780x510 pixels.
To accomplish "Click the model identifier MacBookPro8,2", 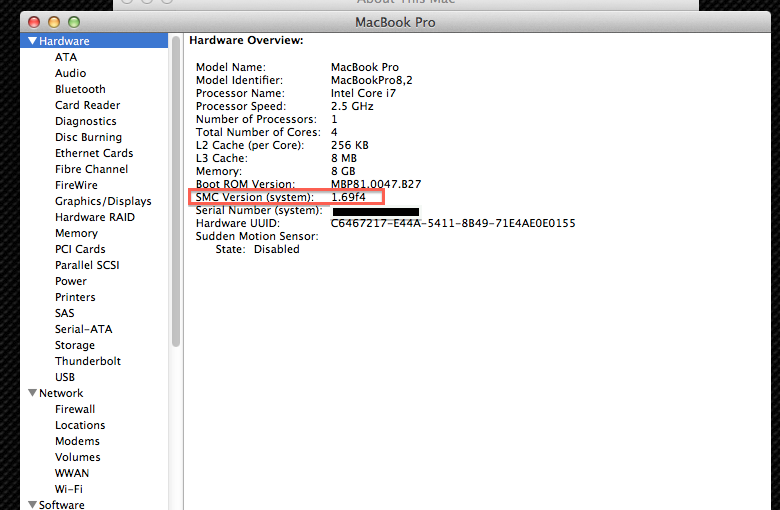I will pos(372,80).
